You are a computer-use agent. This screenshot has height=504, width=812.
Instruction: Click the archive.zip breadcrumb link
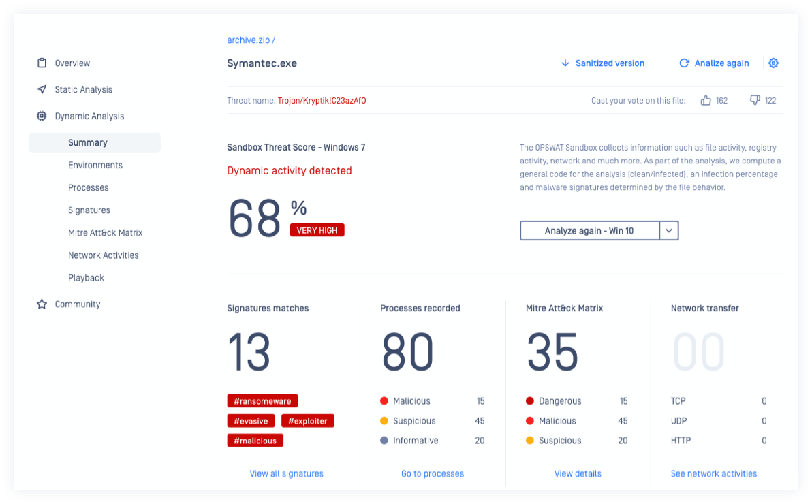tap(248, 40)
